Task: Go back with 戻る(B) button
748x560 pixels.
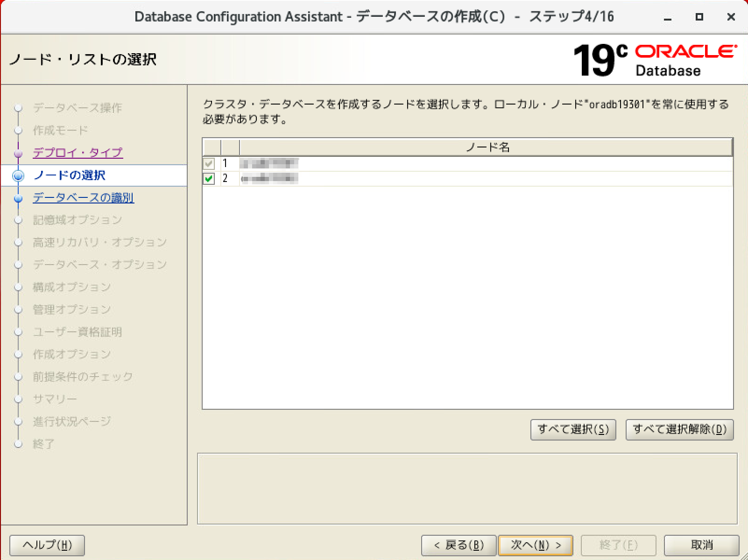Action: (459, 545)
